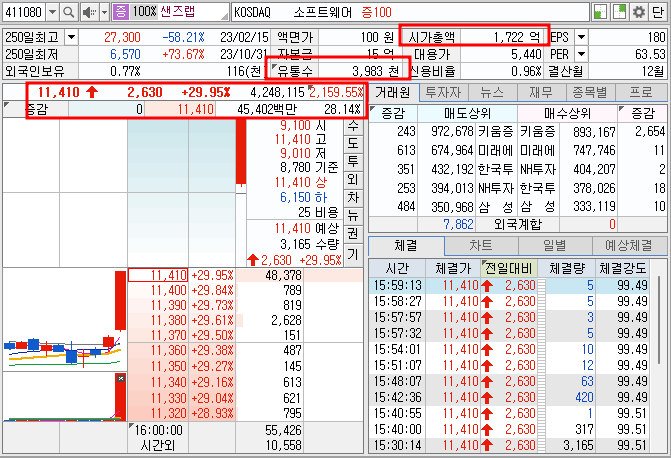The height and width of the screenshot is (458, 671).
Task: Click the 시간 column header
Action: pos(397,269)
